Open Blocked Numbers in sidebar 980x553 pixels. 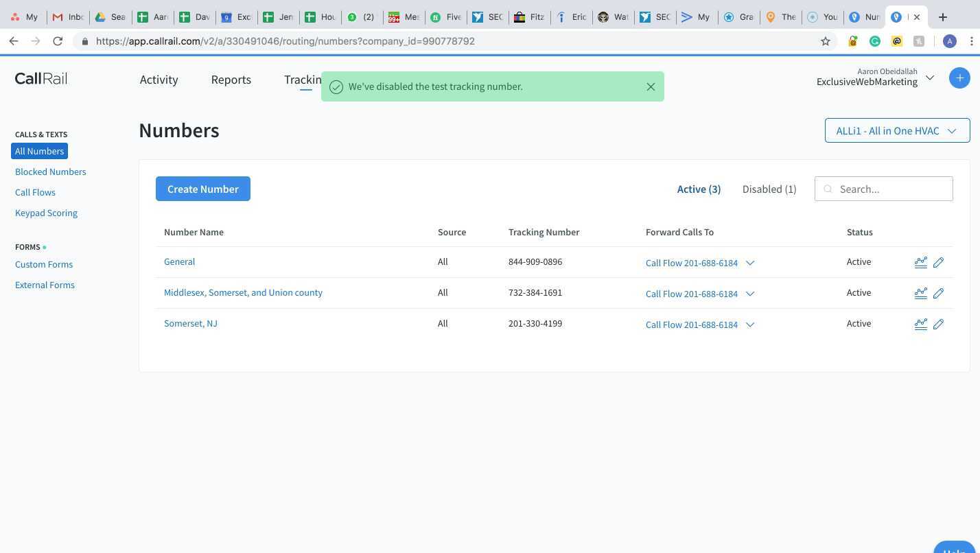click(x=50, y=172)
